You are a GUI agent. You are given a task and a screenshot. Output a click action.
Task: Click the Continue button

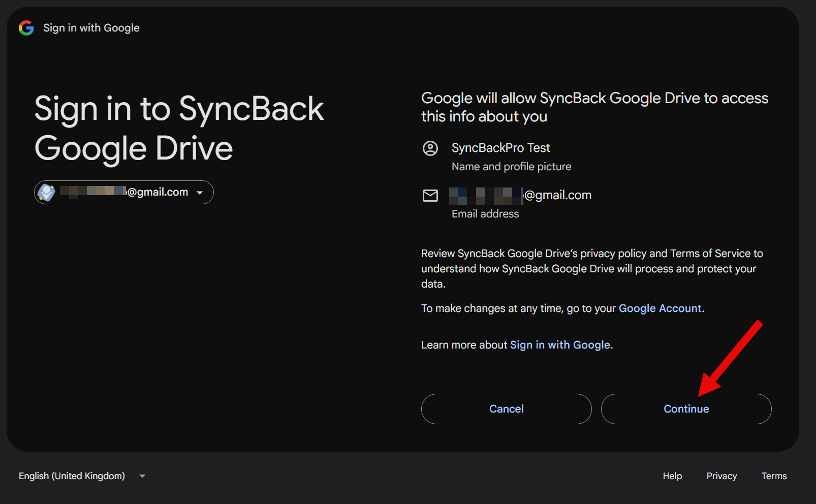click(686, 409)
